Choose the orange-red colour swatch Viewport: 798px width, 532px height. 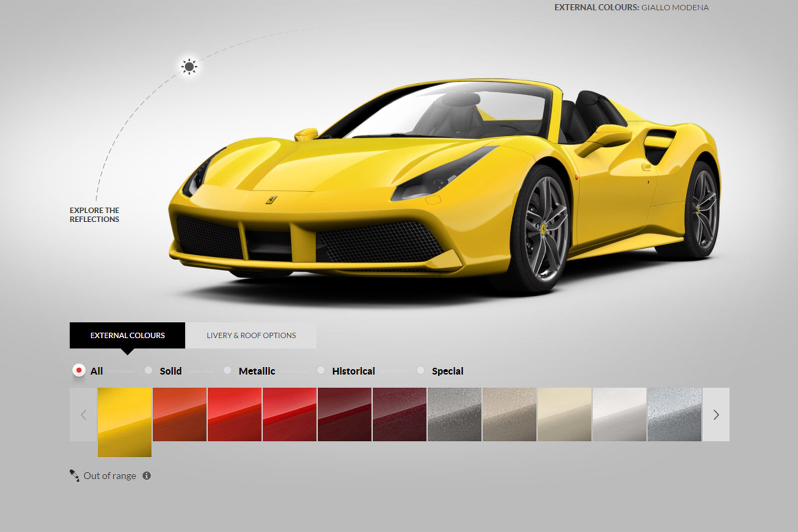[x=179, y=414]
